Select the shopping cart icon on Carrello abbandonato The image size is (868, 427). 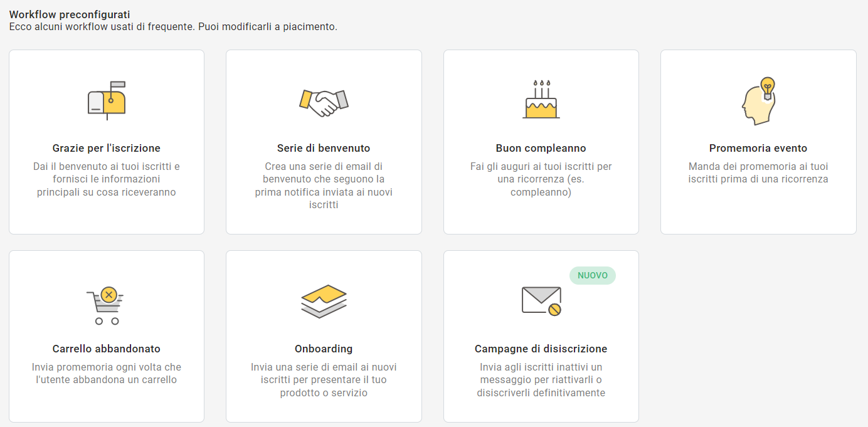pyautogui.click(x=105, y=302)
